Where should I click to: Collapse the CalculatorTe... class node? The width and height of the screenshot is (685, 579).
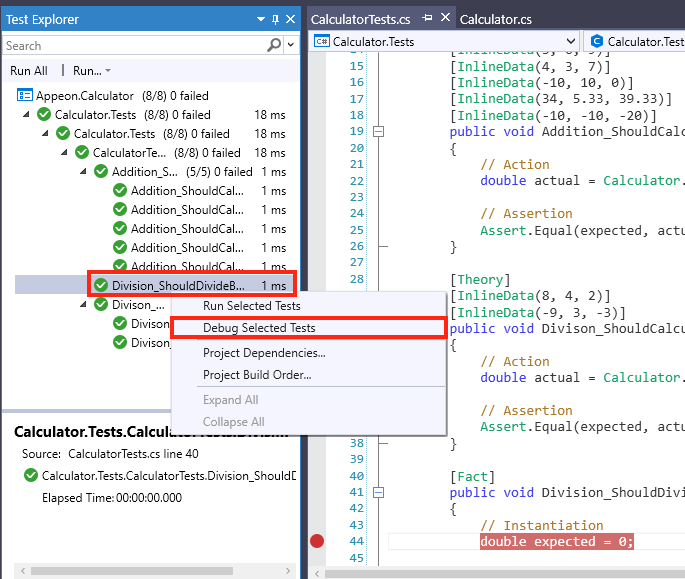point(65,153)
